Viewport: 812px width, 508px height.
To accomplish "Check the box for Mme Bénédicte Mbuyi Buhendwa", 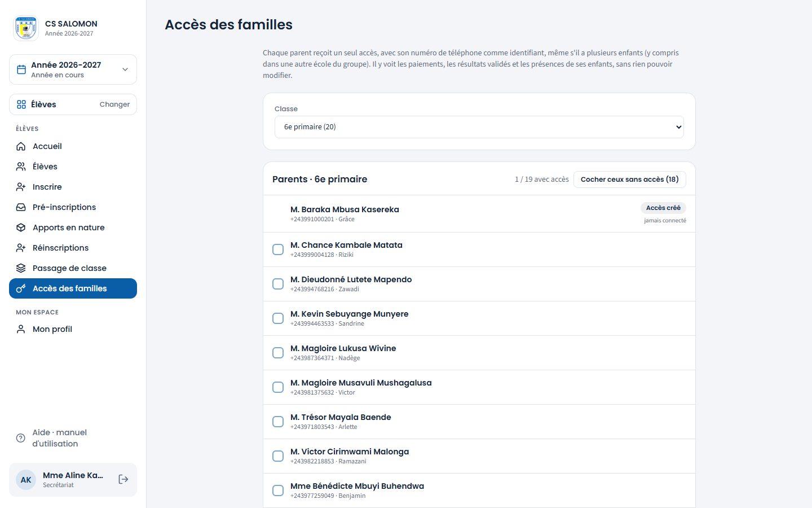I will coord(278,491).
